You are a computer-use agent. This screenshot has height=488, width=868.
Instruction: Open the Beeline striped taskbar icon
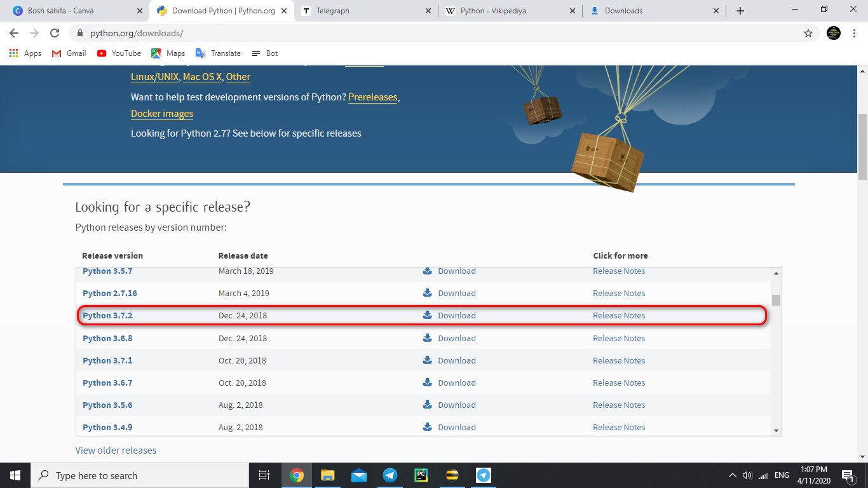tap(452, 475)
